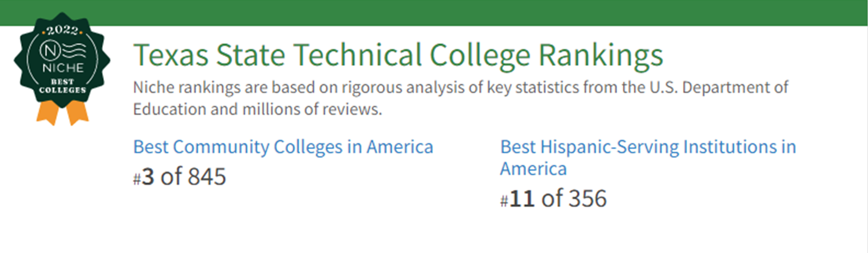Click the NICHE wordmark inside the badge

coord(63,68)
